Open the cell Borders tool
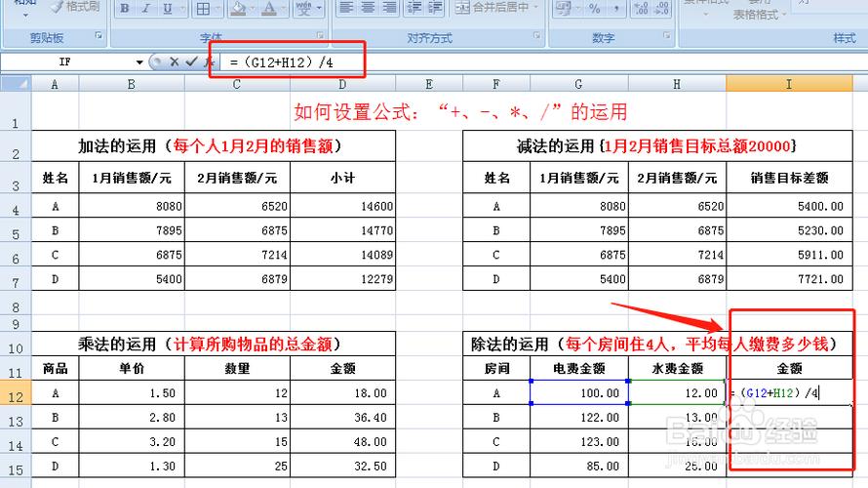The width and height of the screenshot is (868, 488). click(x=203, y=8)
